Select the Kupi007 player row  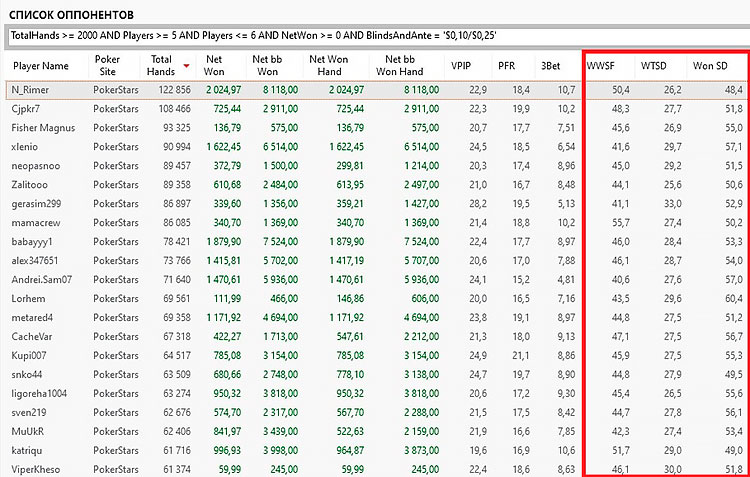29,355
